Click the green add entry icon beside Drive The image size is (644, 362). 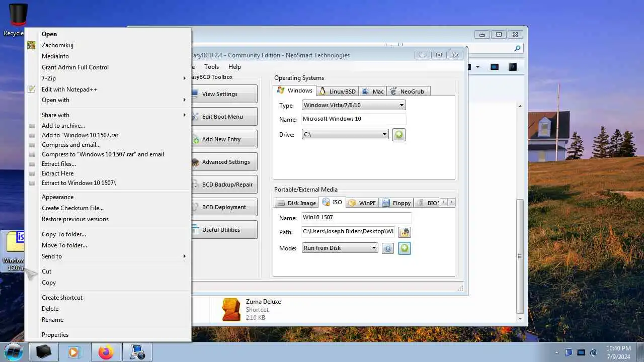point(399,135)
